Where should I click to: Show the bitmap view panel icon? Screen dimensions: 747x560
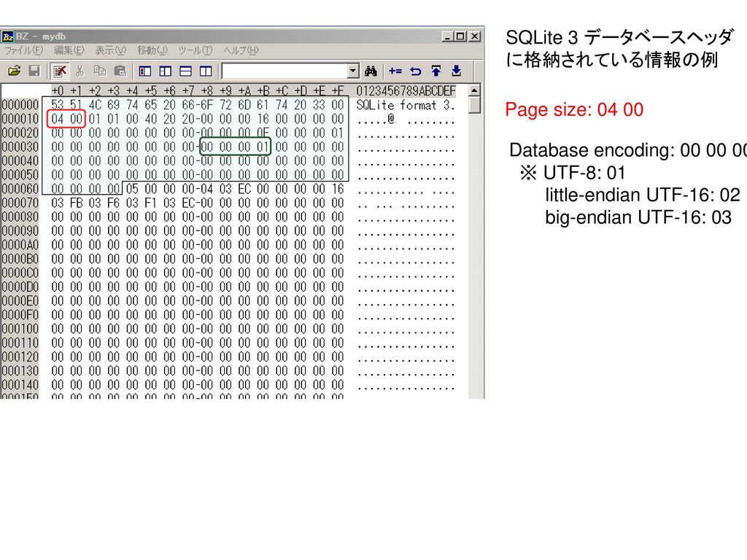click(x=145, y=71)
